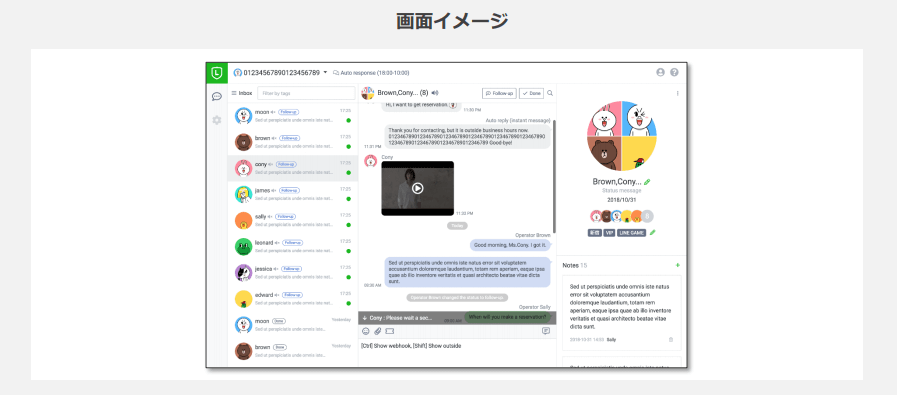Mark the chat as Done
Viewport: 897px width, 395px height.
pyautogui.click(x=531, y=93)
